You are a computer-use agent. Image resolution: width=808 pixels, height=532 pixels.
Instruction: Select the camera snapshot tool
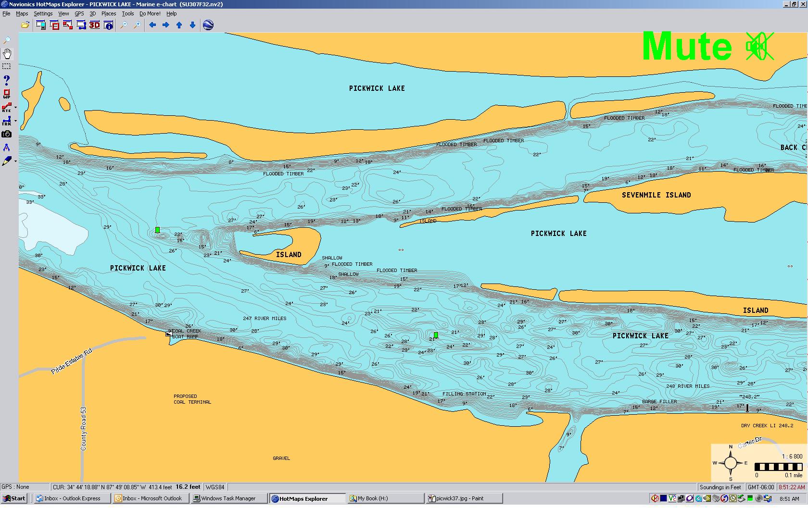pos(7,135)
